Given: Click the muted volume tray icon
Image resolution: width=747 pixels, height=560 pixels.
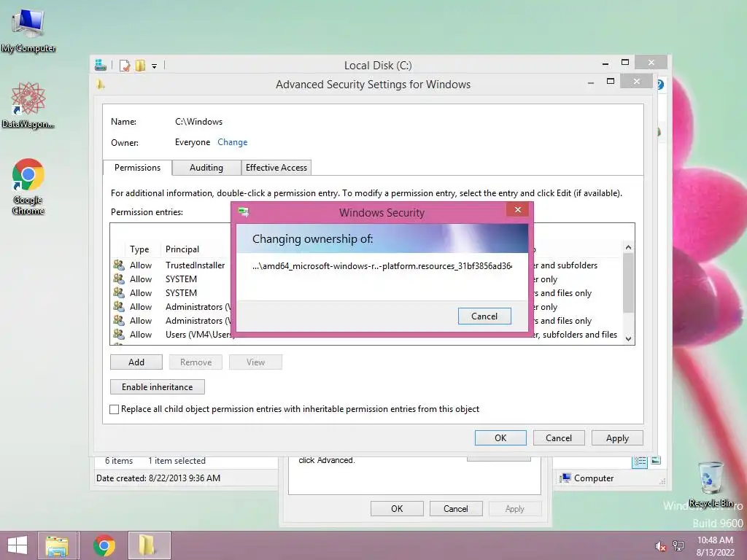Looking at the screenshot, I should [661, 546].
